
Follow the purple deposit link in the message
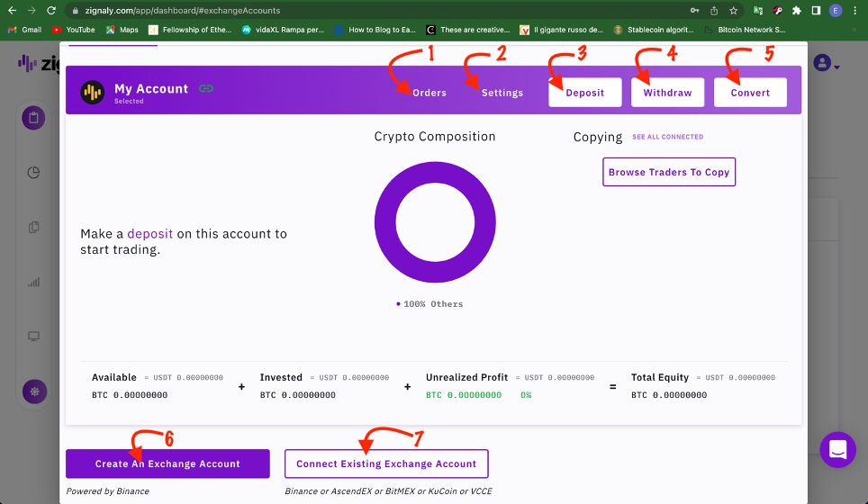[x=150, y=234]
